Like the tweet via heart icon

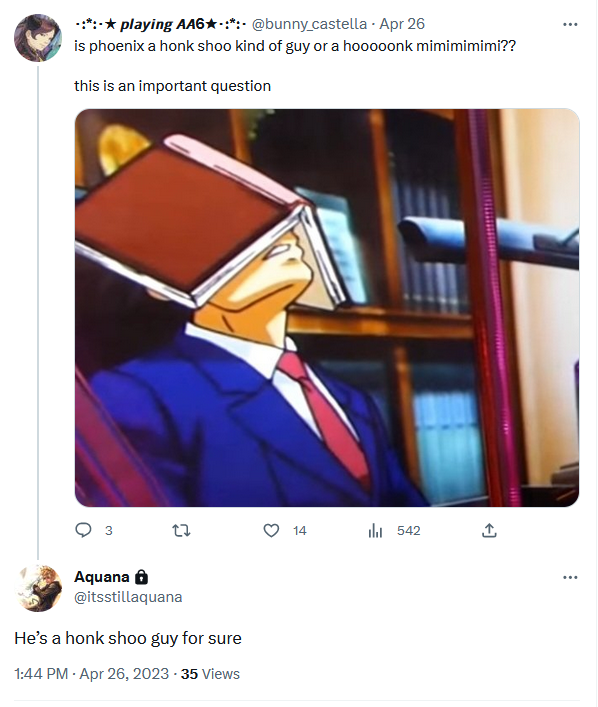click(x=271, y=531)
